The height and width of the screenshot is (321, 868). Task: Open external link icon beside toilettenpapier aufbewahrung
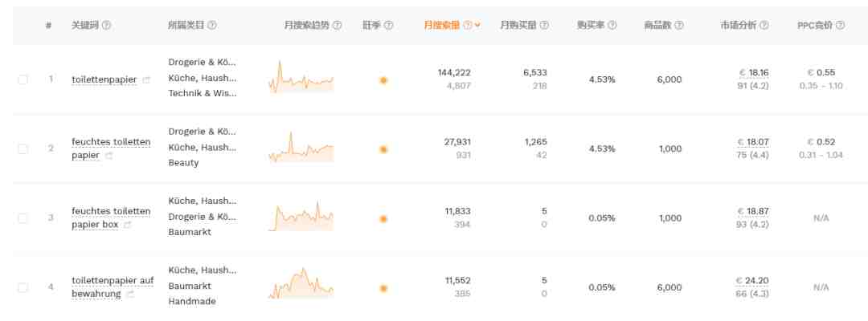pos(130,295)
